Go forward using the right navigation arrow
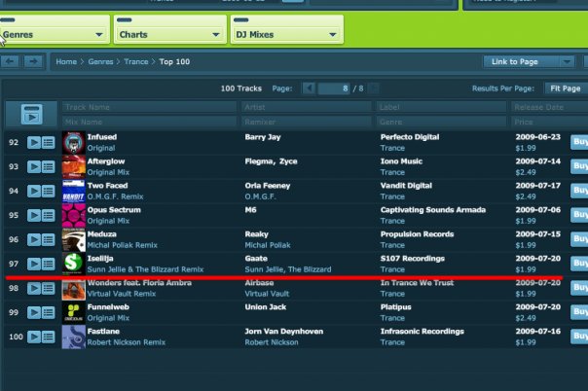588x391 pixels. tap(33, 61)
